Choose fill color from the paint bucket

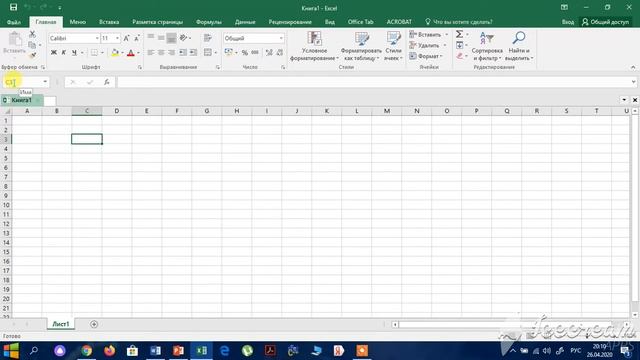click(115, 53)
